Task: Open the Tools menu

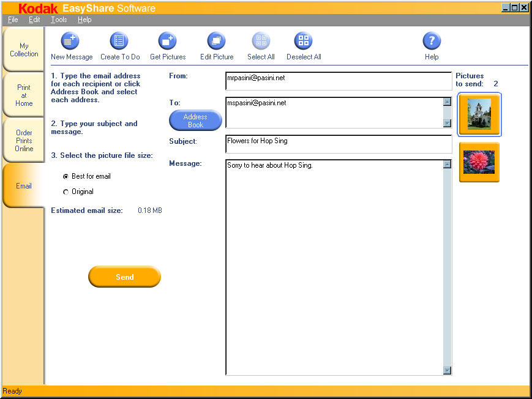Action: 59,20
